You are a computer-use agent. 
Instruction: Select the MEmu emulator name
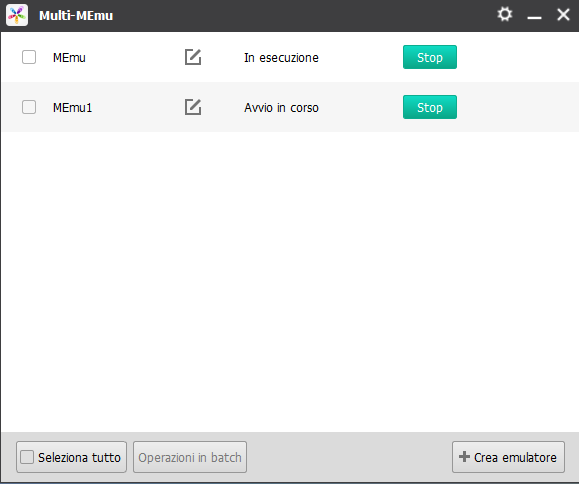69,58
